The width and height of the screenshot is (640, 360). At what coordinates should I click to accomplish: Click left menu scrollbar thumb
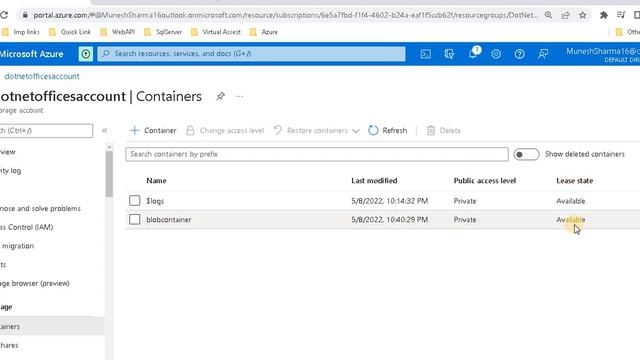coord(109,174)
